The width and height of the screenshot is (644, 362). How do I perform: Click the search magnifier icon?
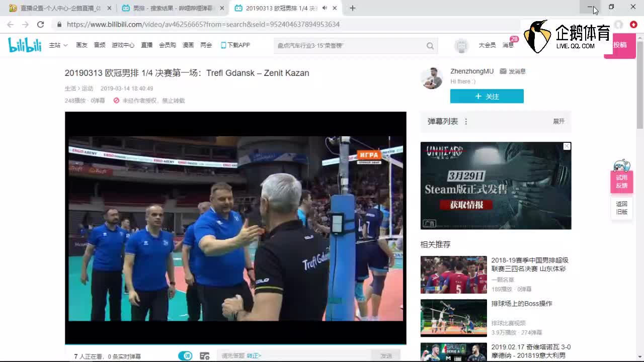430,45
